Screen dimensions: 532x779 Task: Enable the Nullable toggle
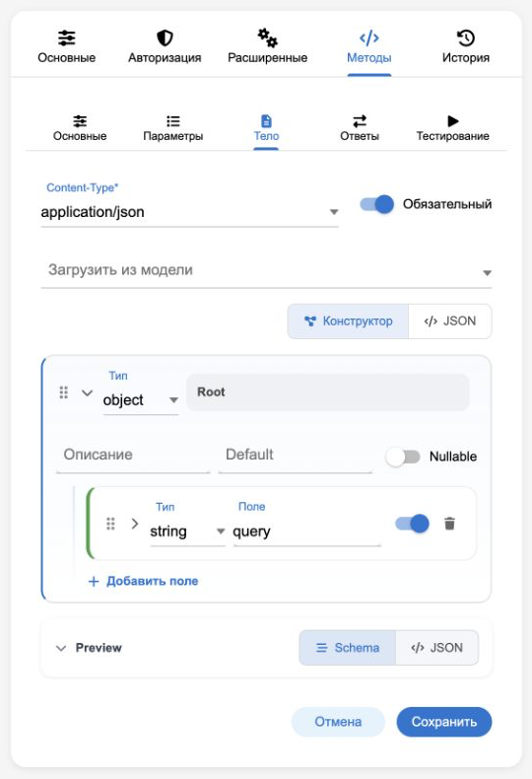pos(403,457)
